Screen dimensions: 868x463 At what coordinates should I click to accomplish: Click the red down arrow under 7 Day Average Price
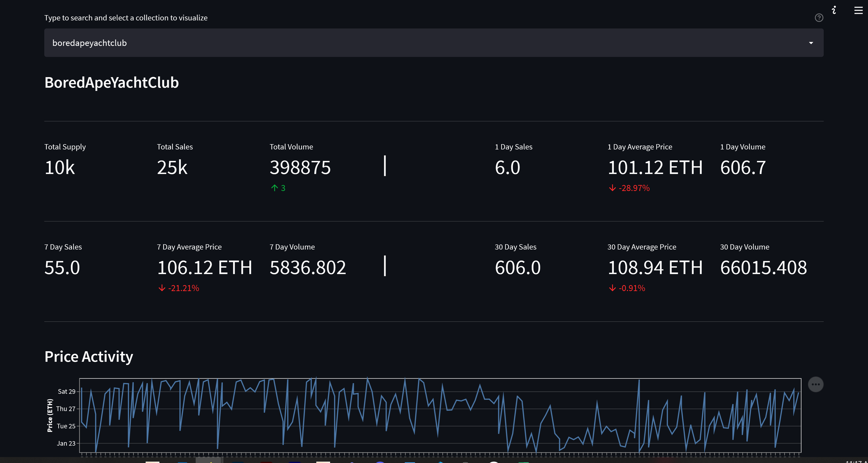tap(162, 288)
